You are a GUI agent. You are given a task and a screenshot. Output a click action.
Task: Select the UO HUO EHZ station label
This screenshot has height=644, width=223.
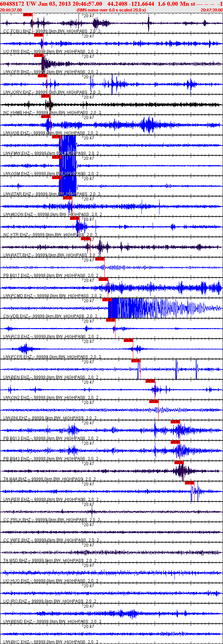coord(17,581)
